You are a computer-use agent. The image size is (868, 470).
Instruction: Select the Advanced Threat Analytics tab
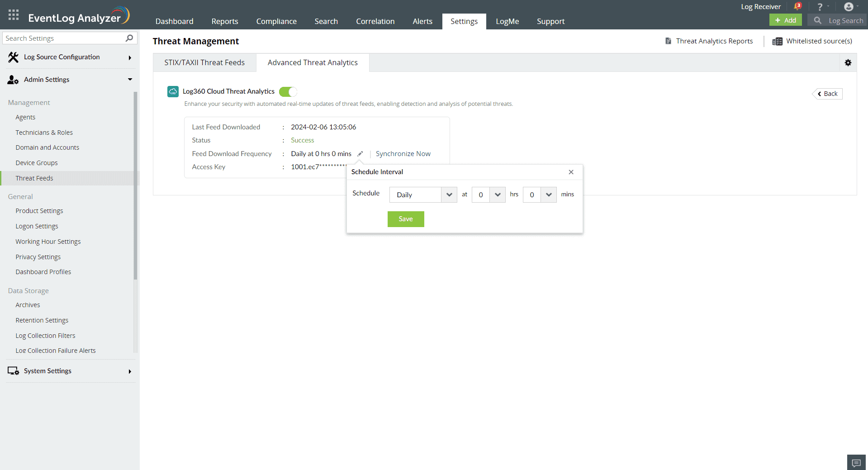313,62
